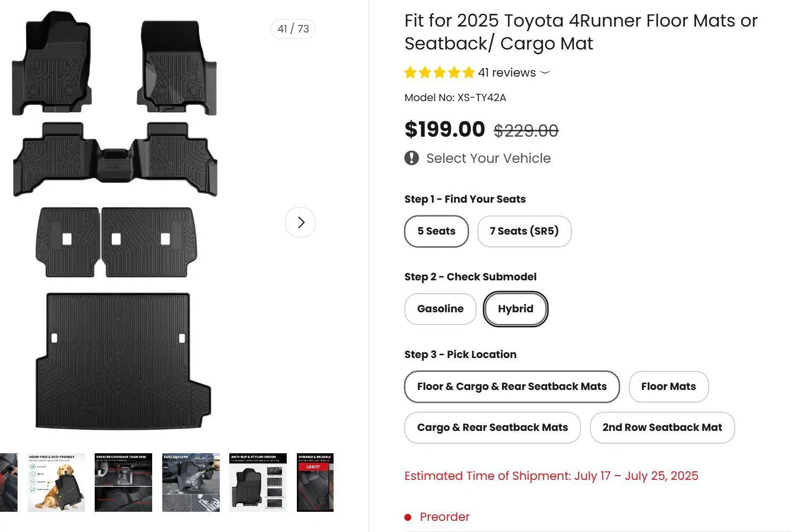Select the 7 Seats (SR5) option

524,231
